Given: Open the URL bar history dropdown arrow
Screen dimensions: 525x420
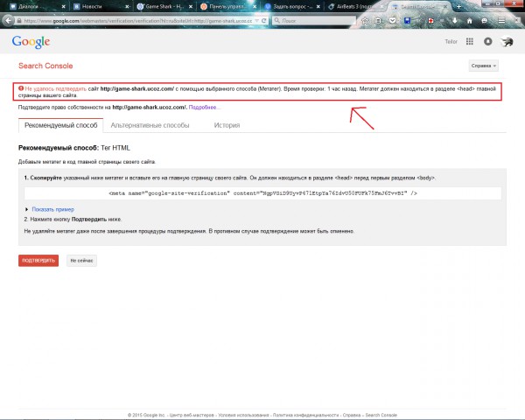Looking at the screenshot, I should pos(256,21).
